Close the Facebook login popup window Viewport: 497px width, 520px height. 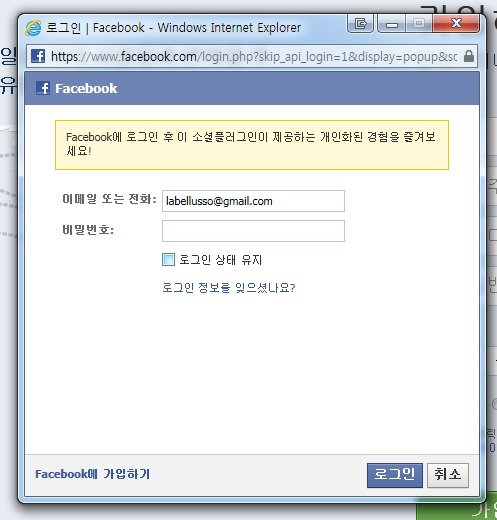click(456, 23)
